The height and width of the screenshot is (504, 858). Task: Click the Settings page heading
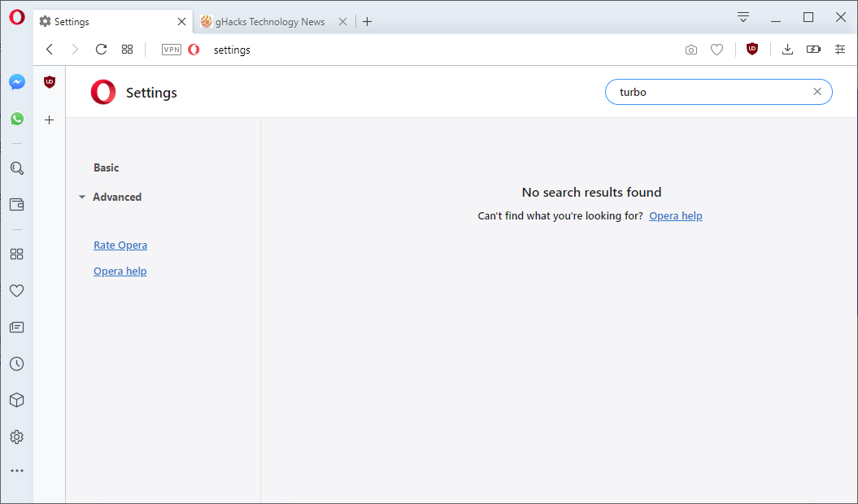[x=151, y=93]
